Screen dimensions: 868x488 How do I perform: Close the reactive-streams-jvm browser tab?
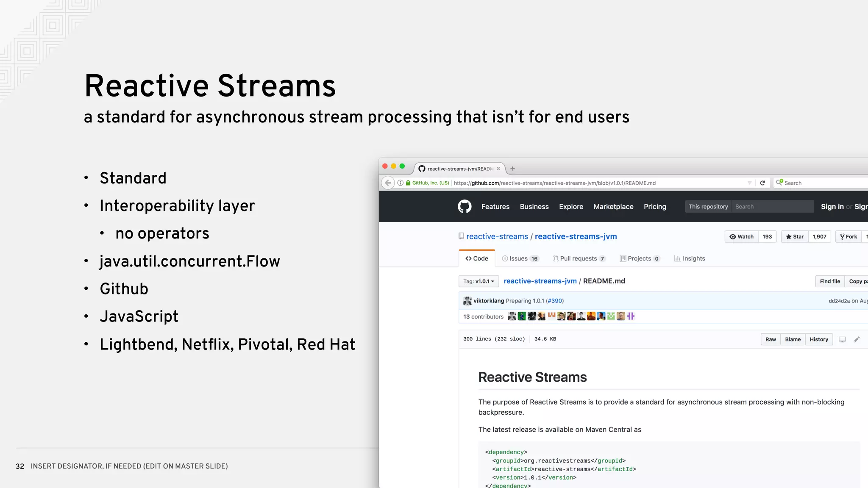click(498, 169)
